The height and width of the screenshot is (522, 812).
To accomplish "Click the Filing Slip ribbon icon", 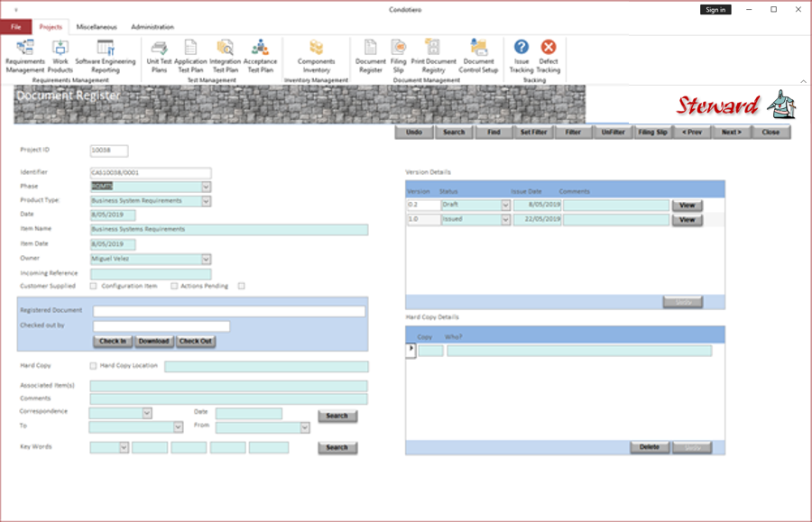I will click(x=398, y=56).
